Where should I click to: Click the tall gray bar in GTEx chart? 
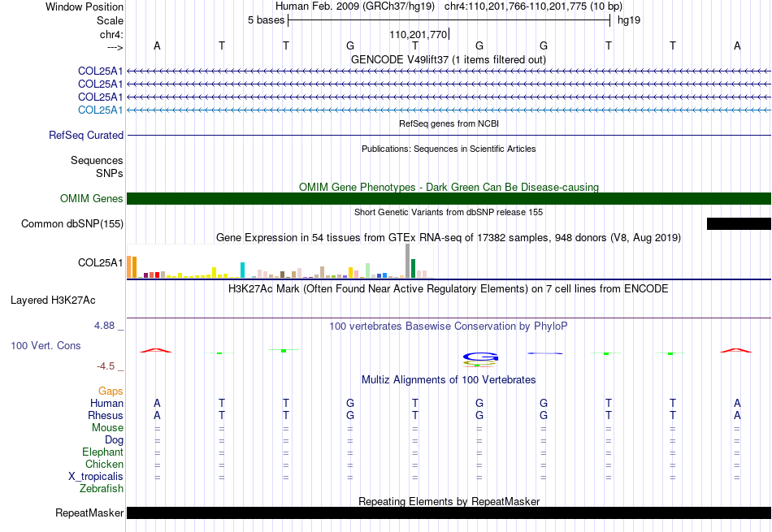[x=408, y=261]
